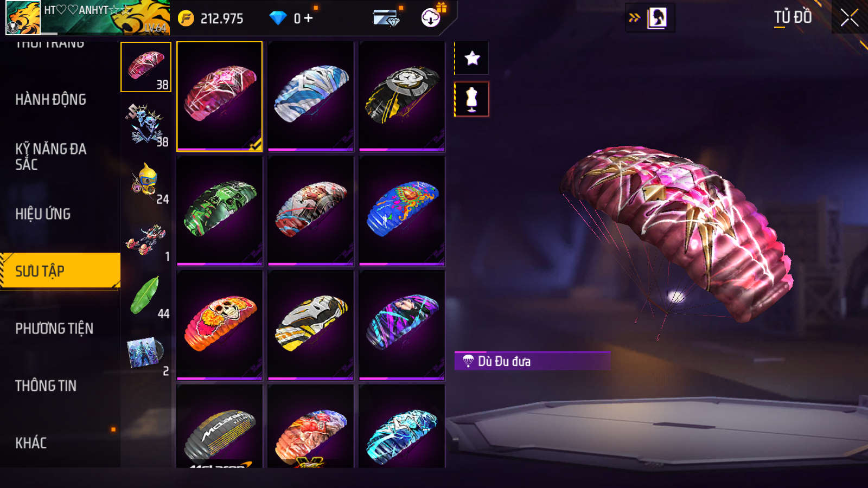This screenshot has height=488, width=868.
Task: Click the Khác menu entry
Action: click(31, 443)
